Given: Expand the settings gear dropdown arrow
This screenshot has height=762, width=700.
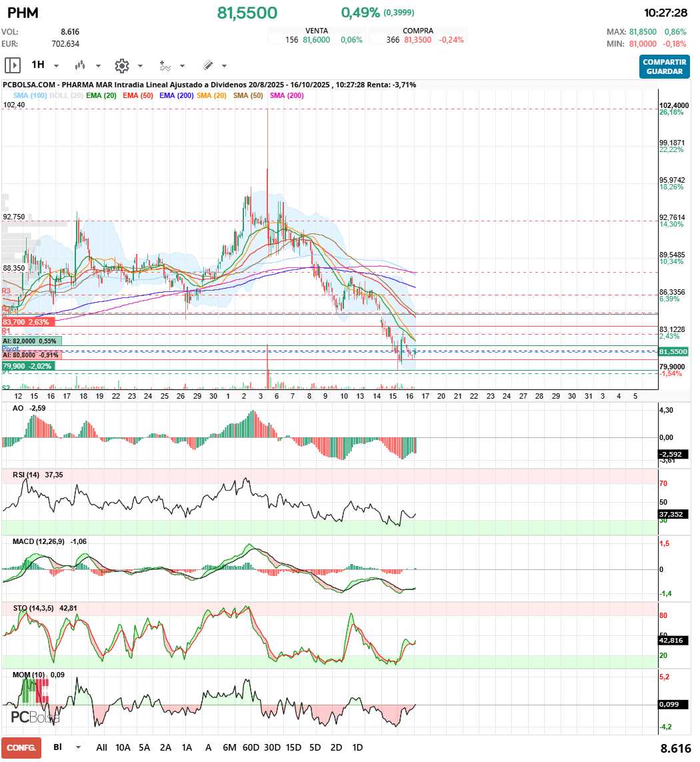Looking at the screenshot, I should (x=141, y=66).
